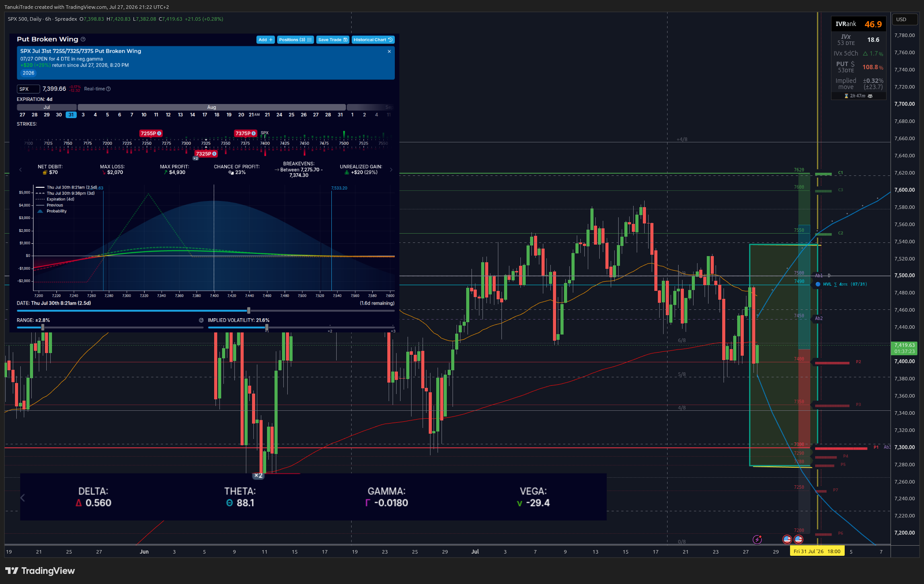Screen dimensions: 924x584
Task: Toggle the Thu Jul 30th 9:36pm legend line
Action: [x=66, y=193]
